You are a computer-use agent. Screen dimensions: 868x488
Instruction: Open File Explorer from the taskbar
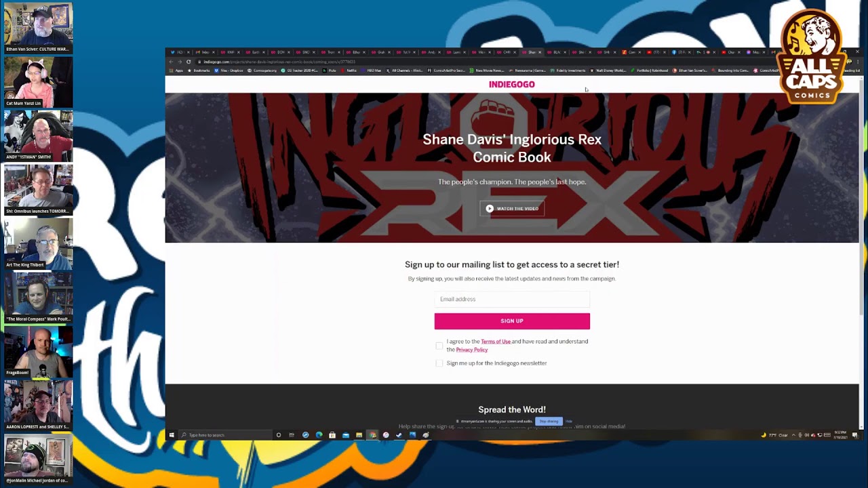tap(359, 435)
